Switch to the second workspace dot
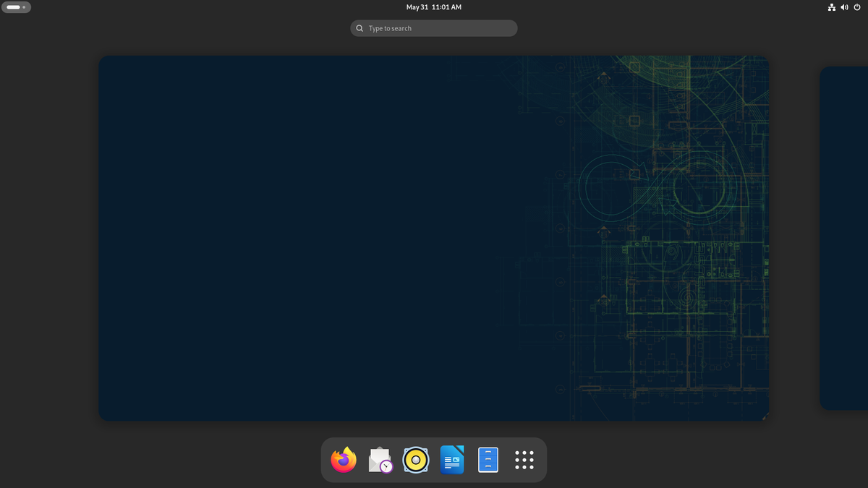868x488 pixels. click(x=25, y=7)
